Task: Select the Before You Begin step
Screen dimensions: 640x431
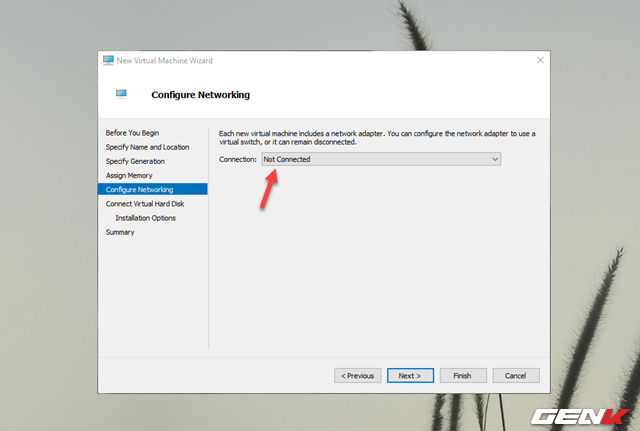Action: tap(132, 133)
